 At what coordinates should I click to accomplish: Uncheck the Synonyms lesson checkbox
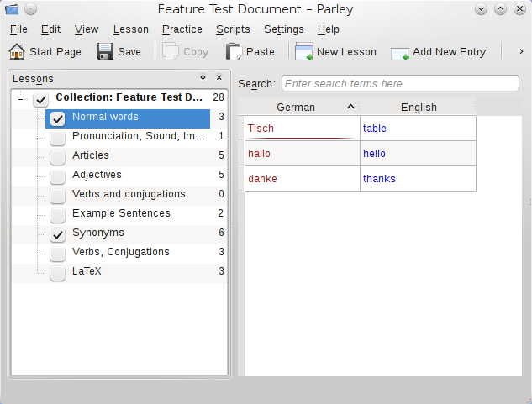coord(58,234)
